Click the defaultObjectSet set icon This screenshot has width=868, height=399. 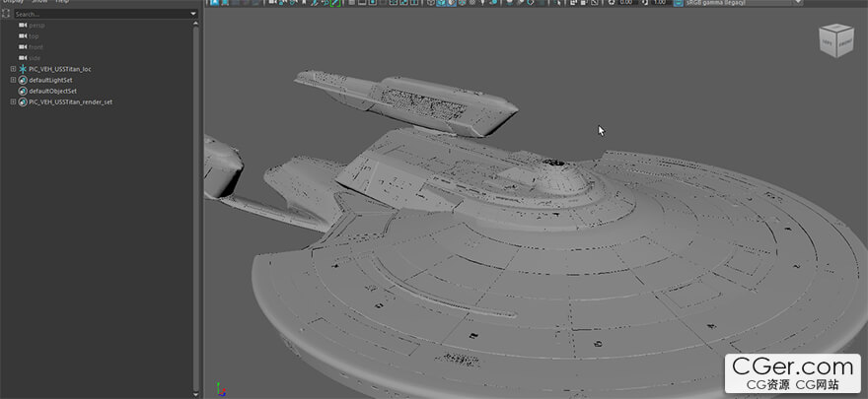point(23,91)
